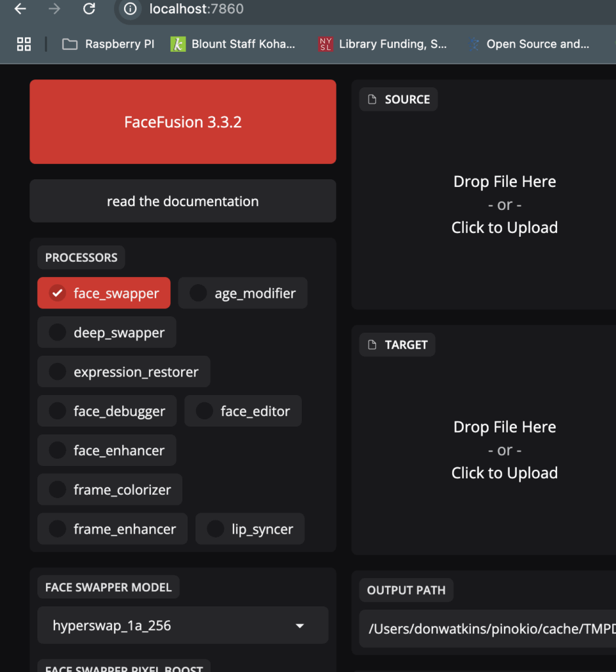
Task: Click the browser forward arrow
Action: pyautogui.click(x=54, y=9)
